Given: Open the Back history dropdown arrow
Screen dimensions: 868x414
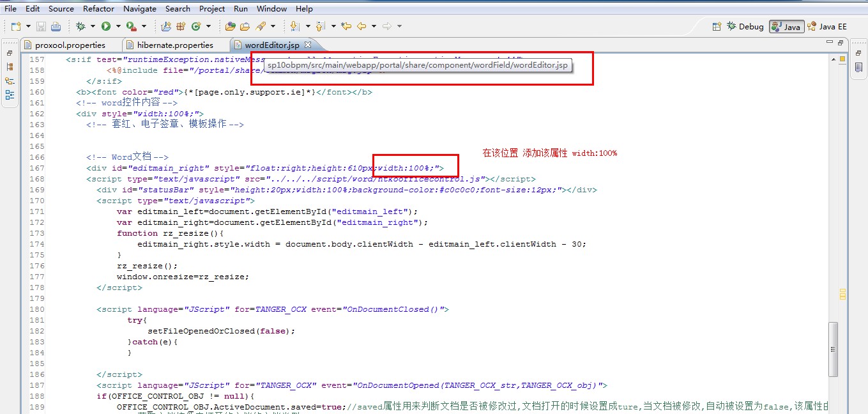Looking at the screenshot, I should point(374,26).
